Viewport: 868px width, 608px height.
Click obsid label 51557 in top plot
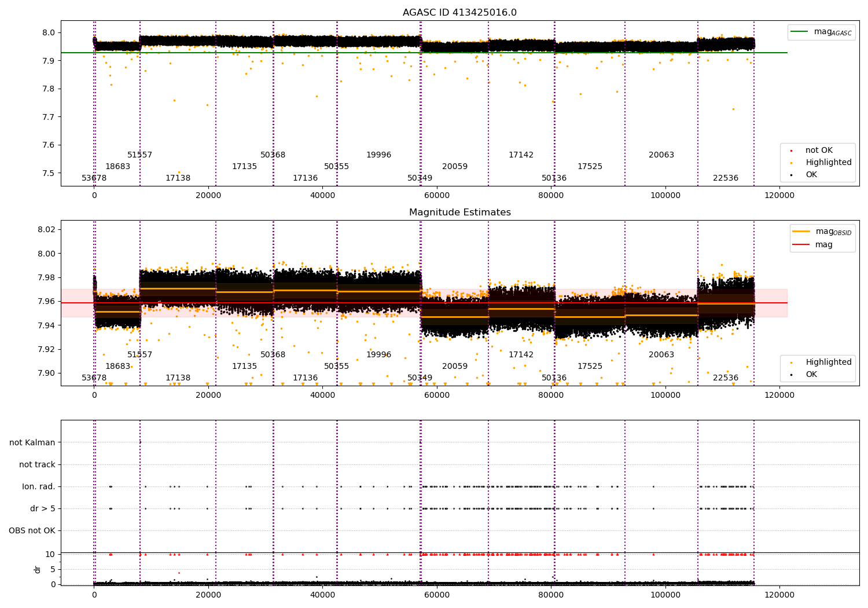pos(139,155)
